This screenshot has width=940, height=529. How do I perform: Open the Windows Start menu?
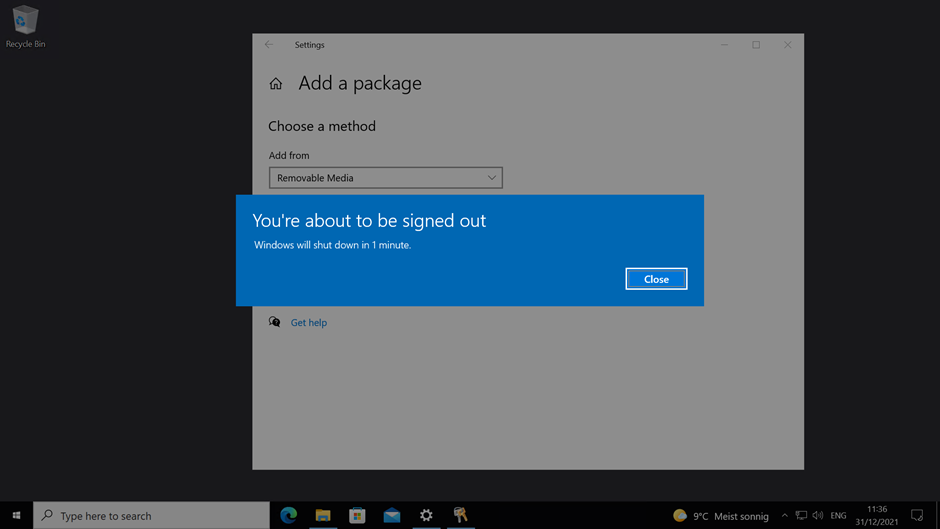click(x=16, y=515)
